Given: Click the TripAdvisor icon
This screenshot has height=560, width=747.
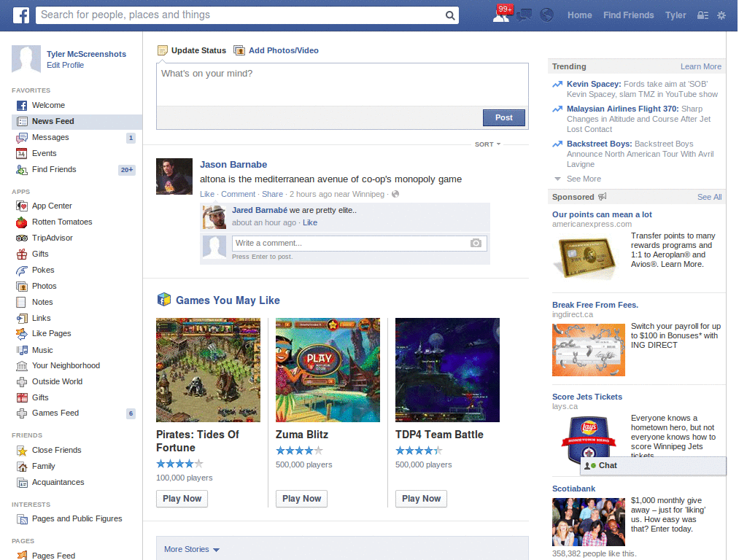Looking at the screenshot, I should [22, 238].
